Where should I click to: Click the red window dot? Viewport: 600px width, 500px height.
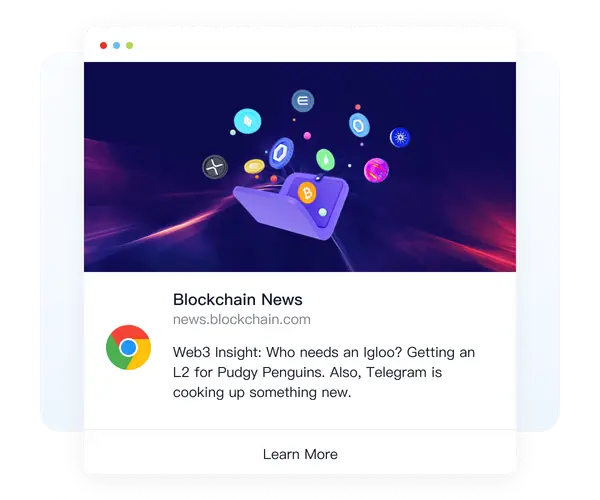[x=103, y=46]
